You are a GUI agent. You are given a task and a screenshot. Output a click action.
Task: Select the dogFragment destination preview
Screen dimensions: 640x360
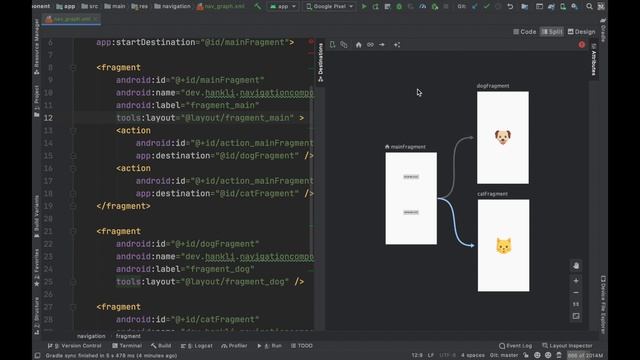point(503,138)
